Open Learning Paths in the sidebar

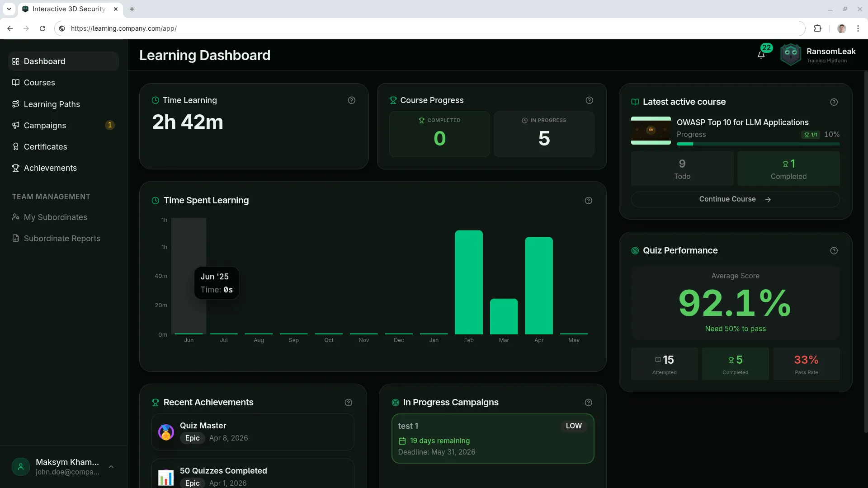[x=63, y=104]
